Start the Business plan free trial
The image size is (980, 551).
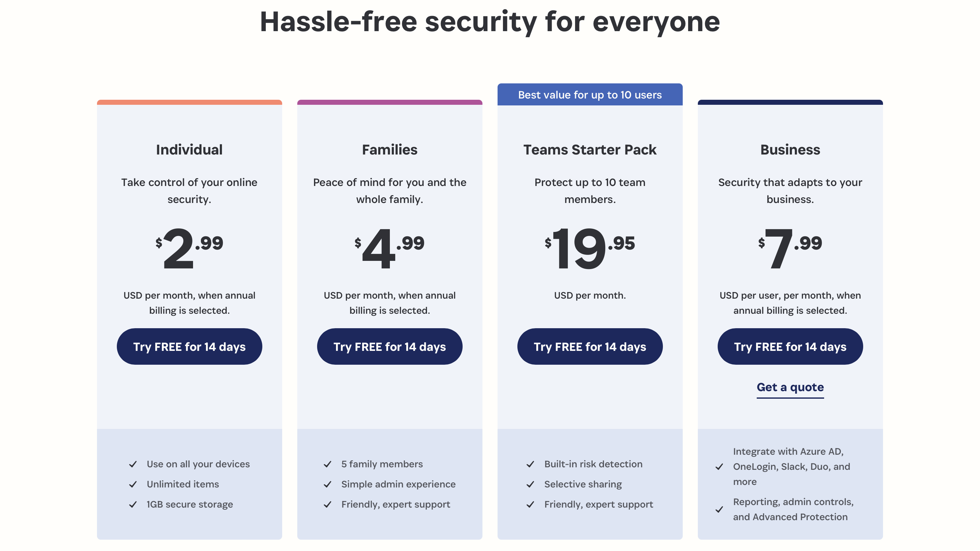click(x=790, y=346)
